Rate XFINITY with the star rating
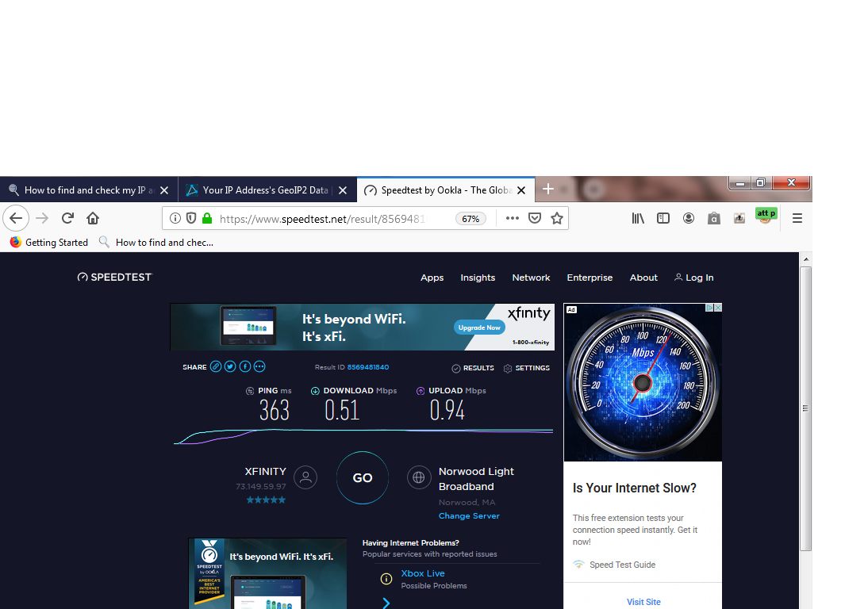Viewport: 868px width, 609px height. (266, 500)
